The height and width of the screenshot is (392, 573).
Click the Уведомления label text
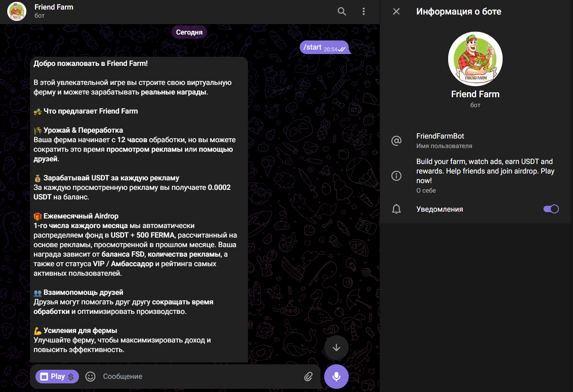[440, 209]
